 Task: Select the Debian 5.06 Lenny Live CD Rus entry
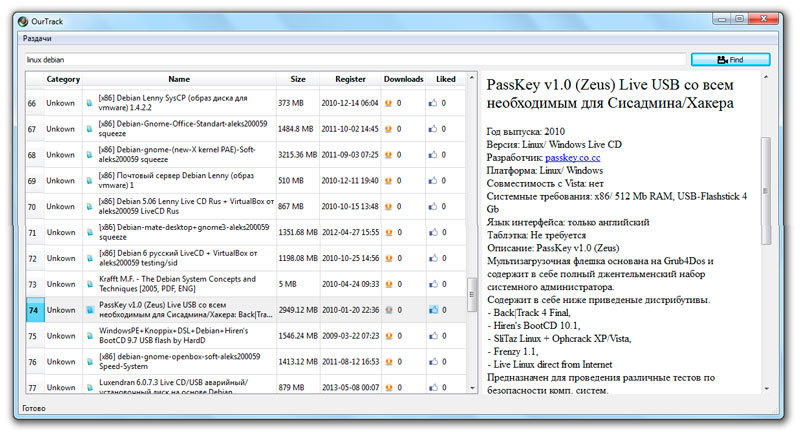(x=186, y=206)
